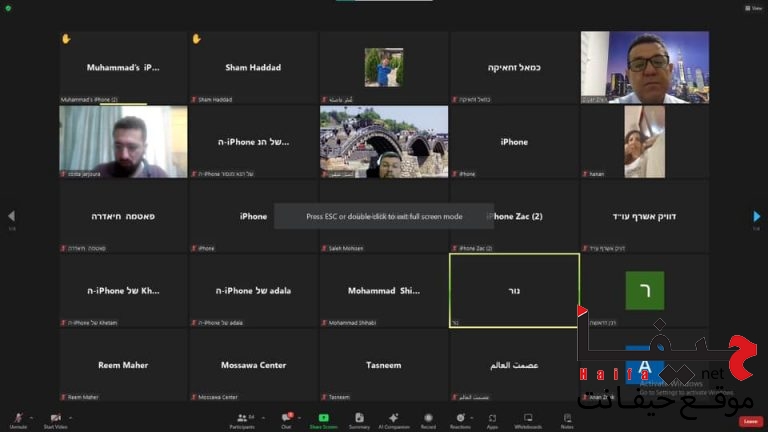Start Video from the meeting toolbar
This screenshot has height=432, width=768.
[x=55, y=418]
